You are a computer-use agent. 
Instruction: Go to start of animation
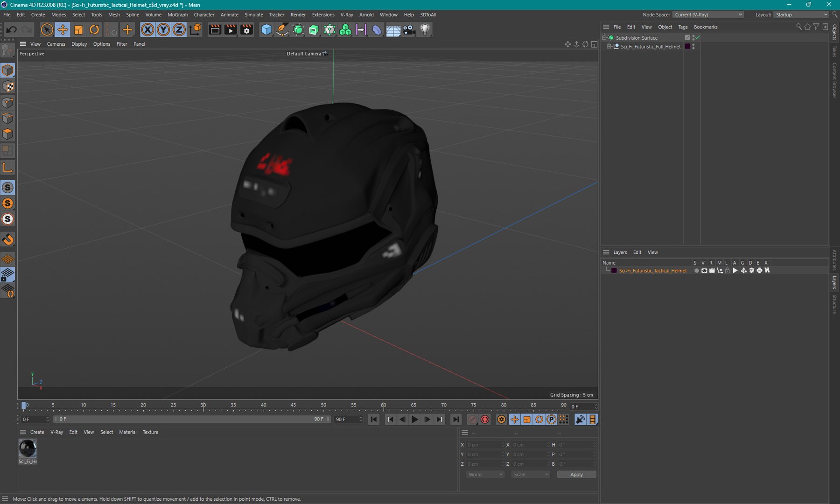pos(374,420)
